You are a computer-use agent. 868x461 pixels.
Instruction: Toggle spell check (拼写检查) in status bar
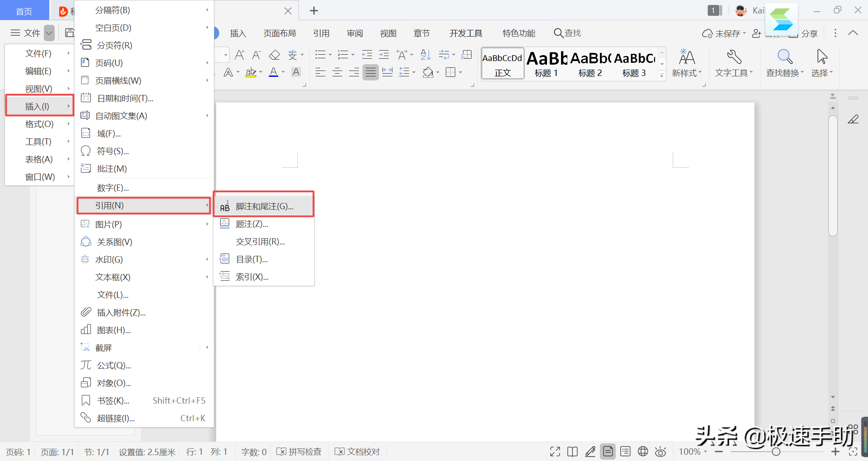[299, 452]
